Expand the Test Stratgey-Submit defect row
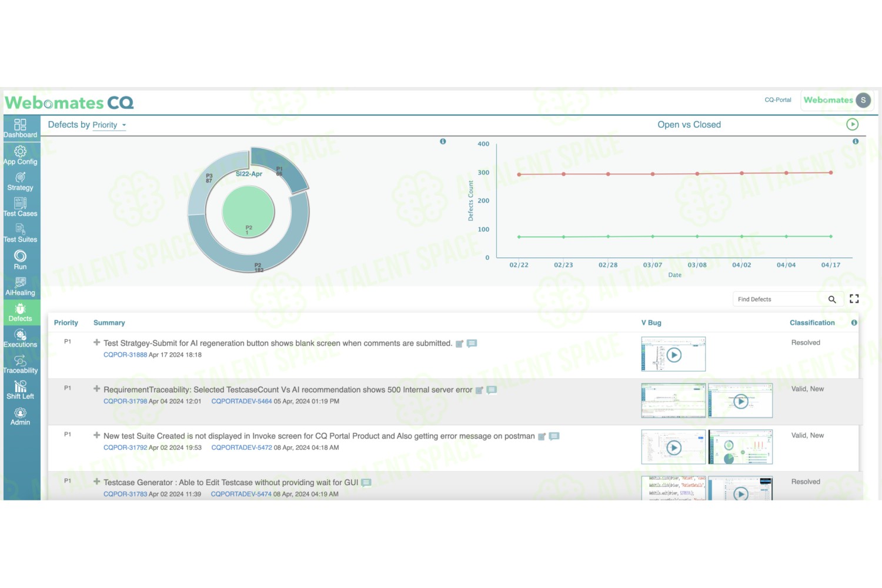882x588 pixels. (96, 342)
